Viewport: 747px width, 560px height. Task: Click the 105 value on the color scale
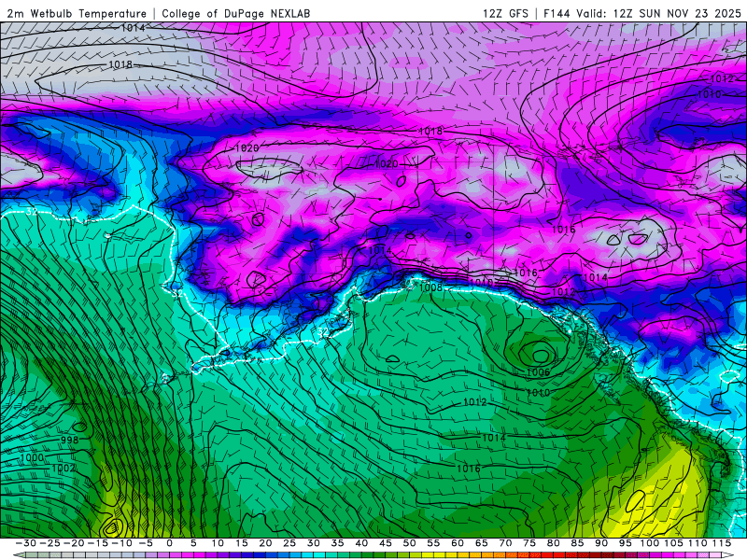(673, 543)
